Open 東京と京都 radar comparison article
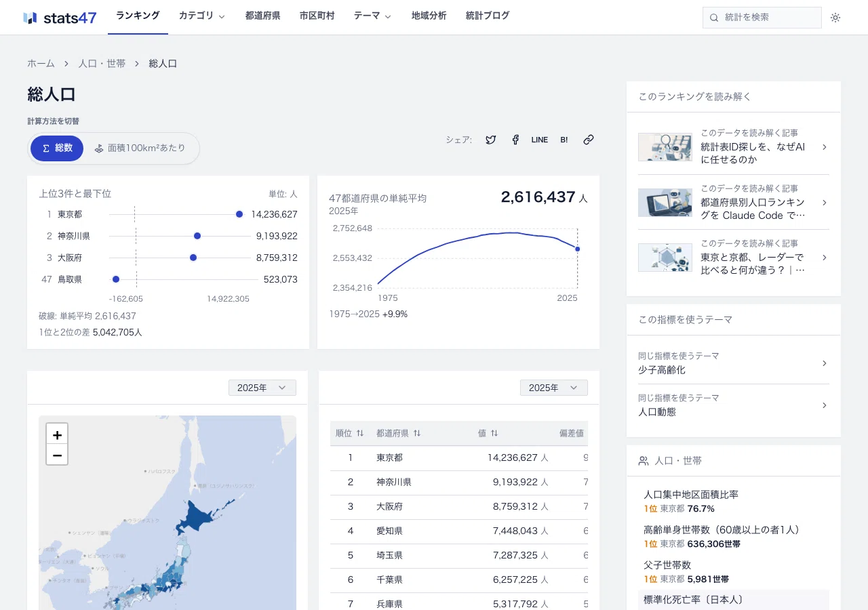 (734, 257)
